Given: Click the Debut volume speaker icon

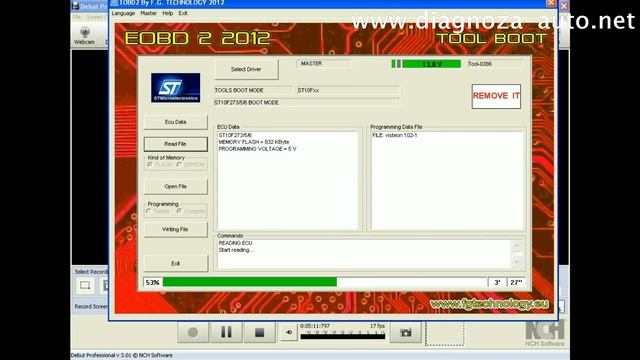Looking at the screenshot, I should [x=289, y=333].
